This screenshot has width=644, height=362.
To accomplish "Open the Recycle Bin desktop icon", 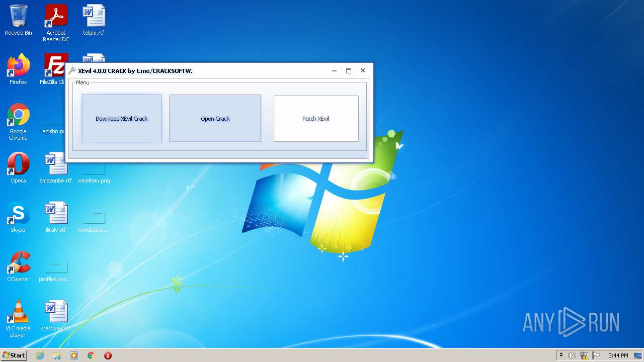I will pyautogui.click(x=18, y=20).
